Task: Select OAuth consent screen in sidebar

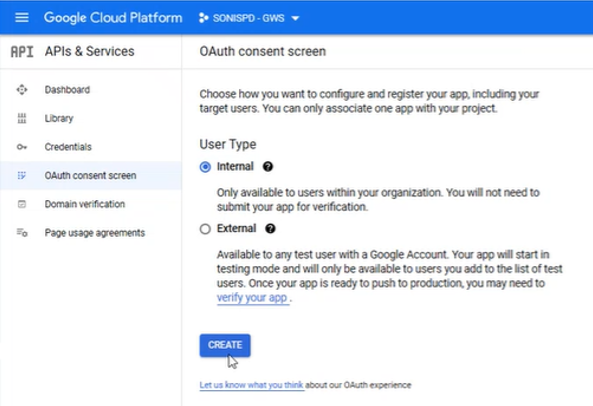Action: [x=91, y=175]
